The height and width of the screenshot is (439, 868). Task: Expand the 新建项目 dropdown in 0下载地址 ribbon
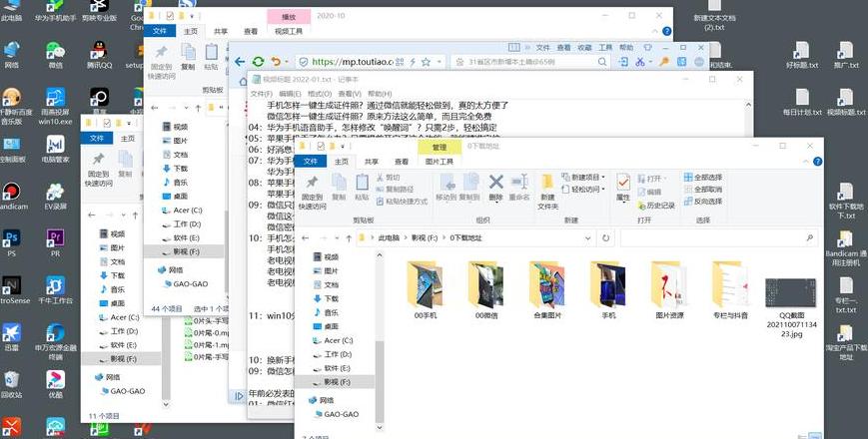[603, 178]
